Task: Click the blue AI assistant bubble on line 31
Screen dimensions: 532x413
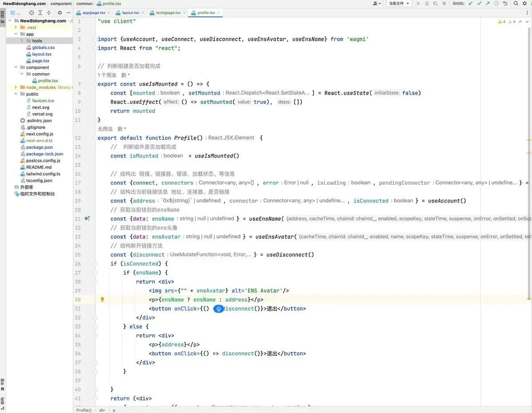Action: (218, 309)
